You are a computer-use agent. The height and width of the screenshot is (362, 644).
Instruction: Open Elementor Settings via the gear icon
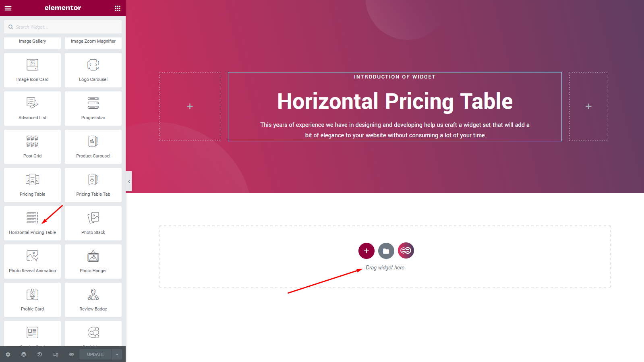[x=8, y=354]
